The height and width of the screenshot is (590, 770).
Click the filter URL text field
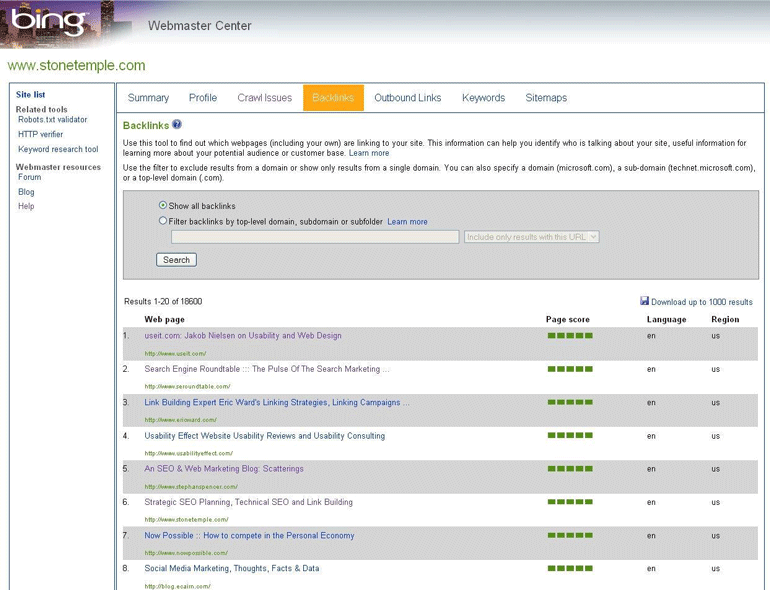pyautogui.click(x=315, y=237)
